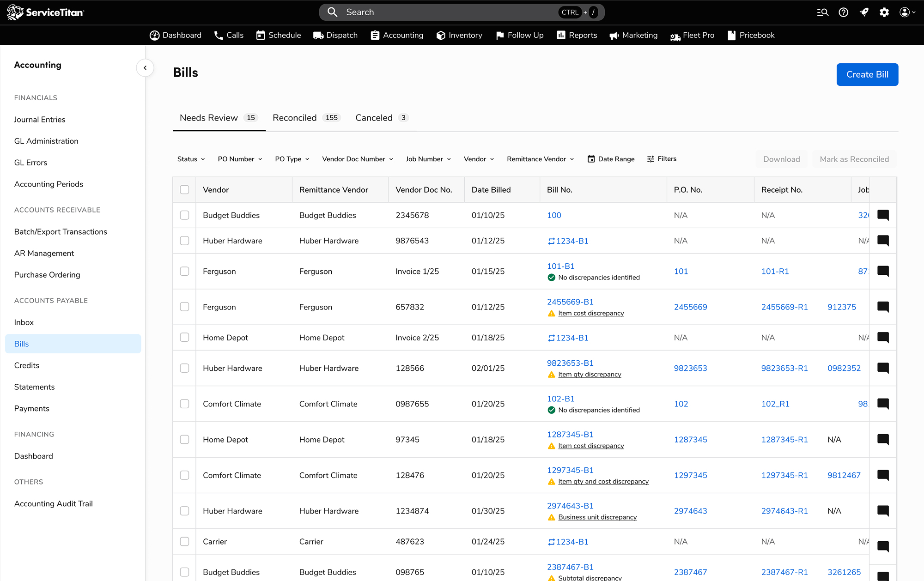Expand the Remittance Vendor filter dropdown
This screenshot has width=924, height=581.
[540, 159]
